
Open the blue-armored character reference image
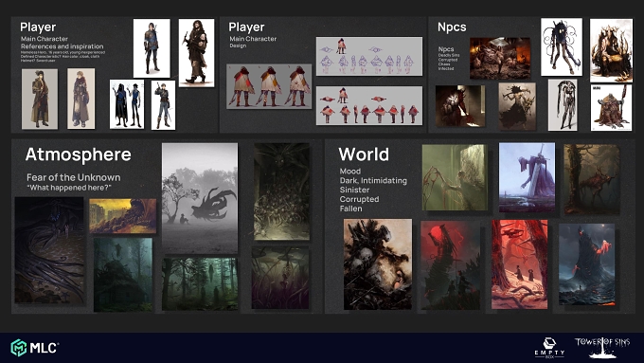pyautogui.click(x=152, y=48)
